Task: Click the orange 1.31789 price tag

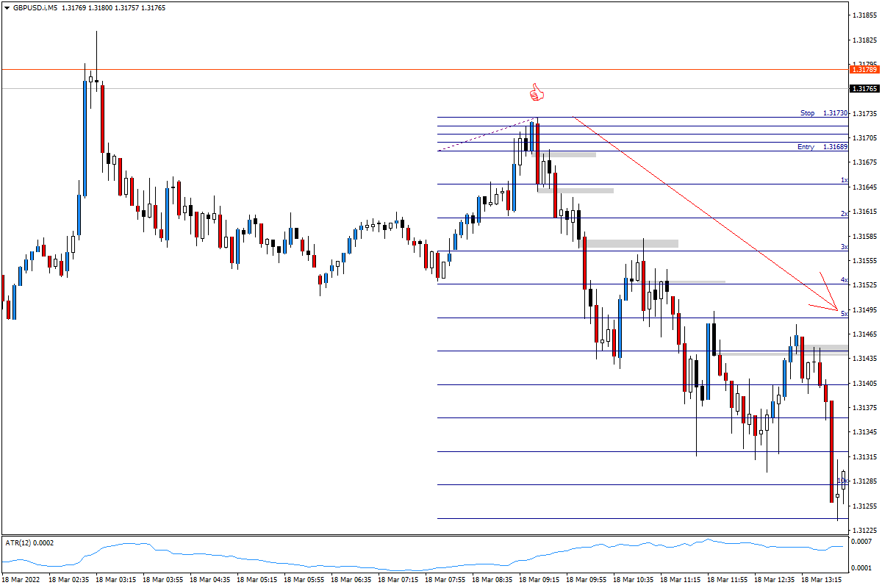Action: click(x=864, y=69)
